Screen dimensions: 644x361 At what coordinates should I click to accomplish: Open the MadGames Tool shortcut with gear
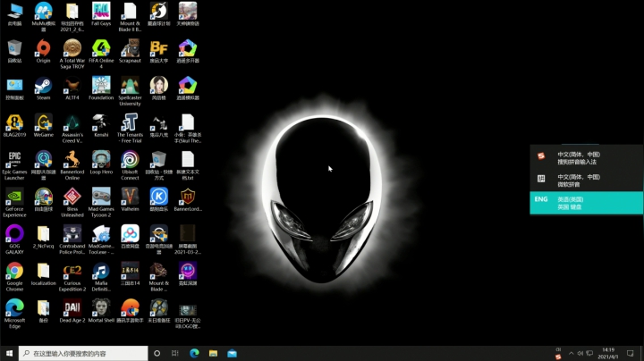coord(101,239)
